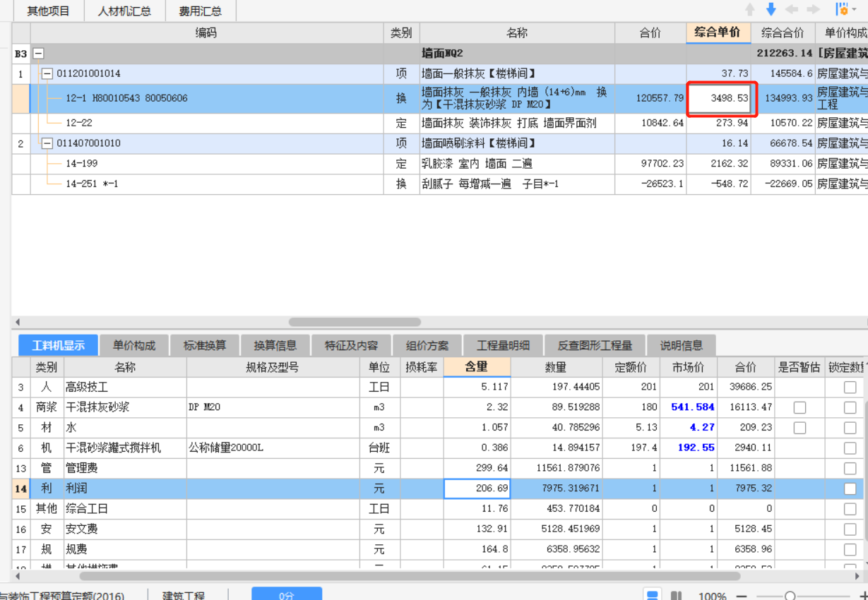Switch to the 工程量明细 tab
The height and width of the screenshot is (600, 868).
(503, 346)
